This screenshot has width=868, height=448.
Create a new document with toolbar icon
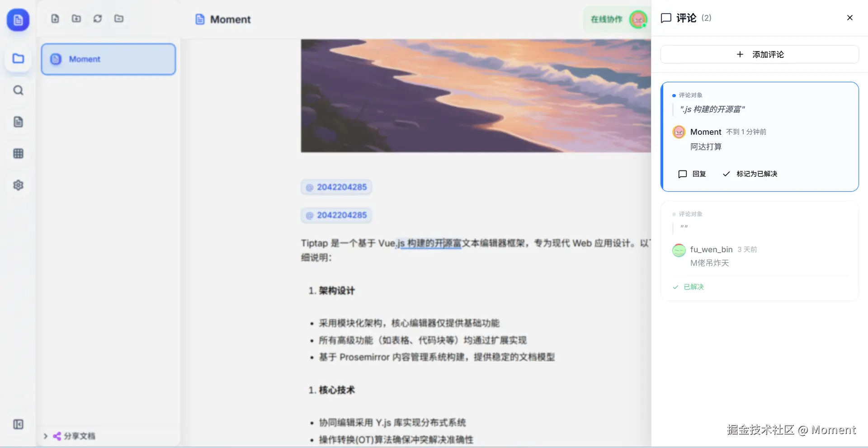point(55,19)
